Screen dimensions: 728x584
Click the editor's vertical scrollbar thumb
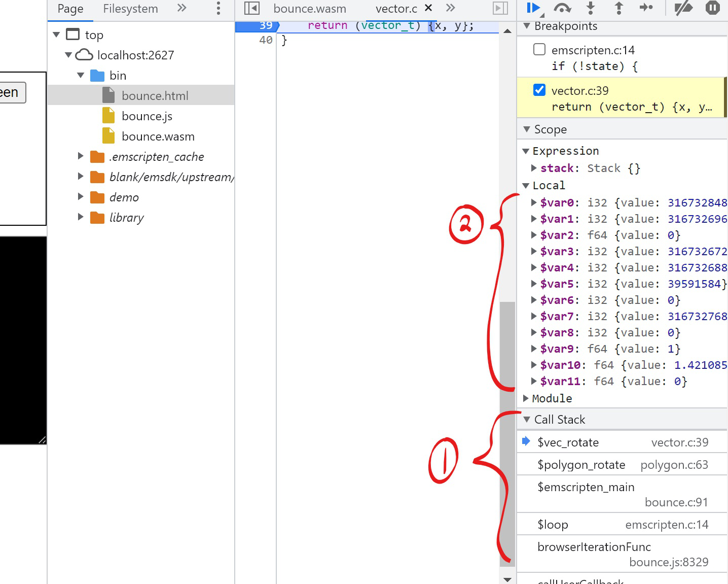click(x=507, y=431)
